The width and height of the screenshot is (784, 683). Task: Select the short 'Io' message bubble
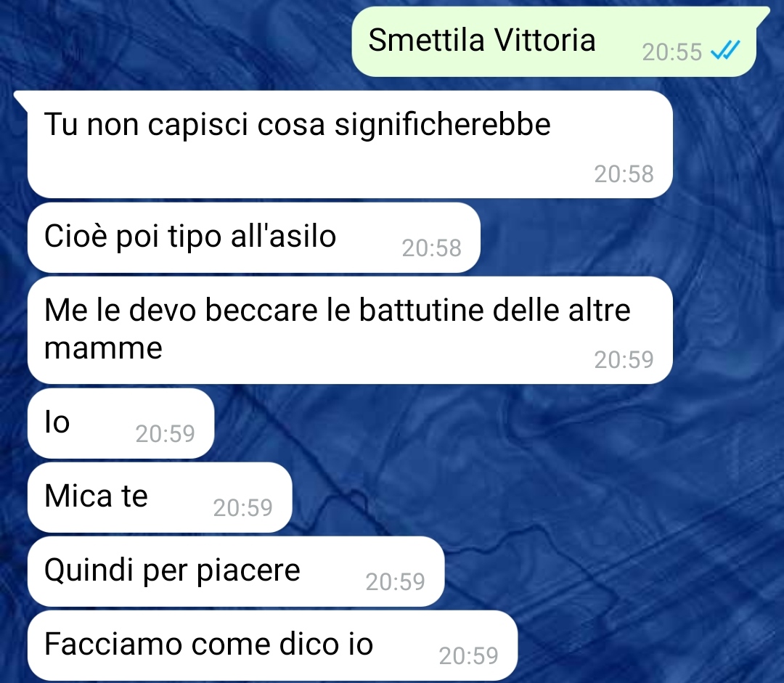click(121, 423)
